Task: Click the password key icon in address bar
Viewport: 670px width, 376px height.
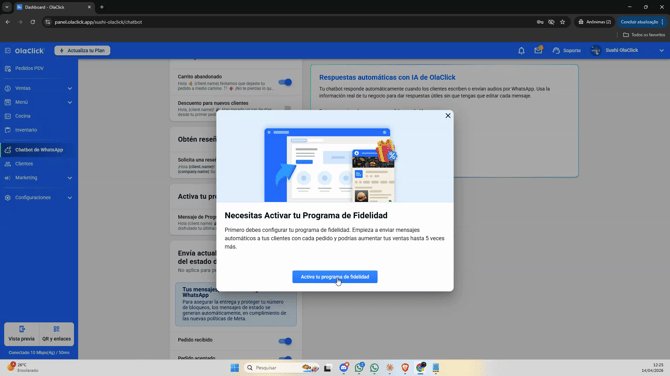Action: tap(540, 22)
